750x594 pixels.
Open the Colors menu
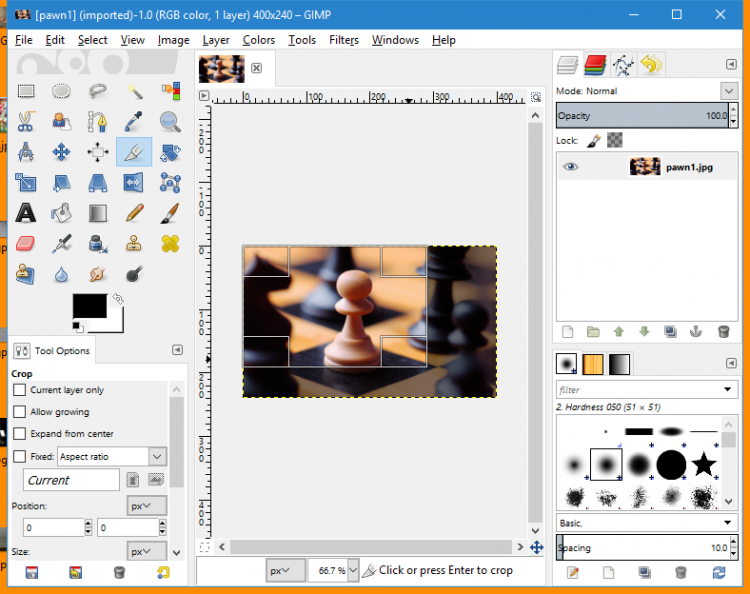tap(258, 40)
